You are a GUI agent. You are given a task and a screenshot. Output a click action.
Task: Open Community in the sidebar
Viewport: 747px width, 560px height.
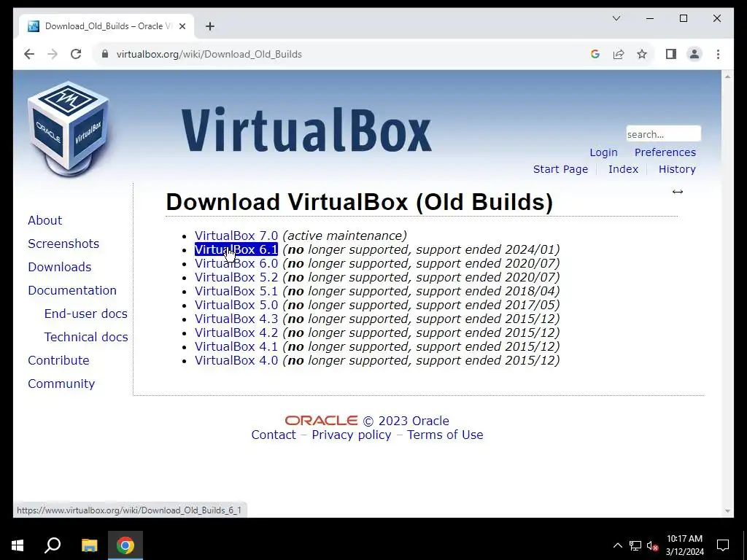pyautogui.click(x=61, y=384)
